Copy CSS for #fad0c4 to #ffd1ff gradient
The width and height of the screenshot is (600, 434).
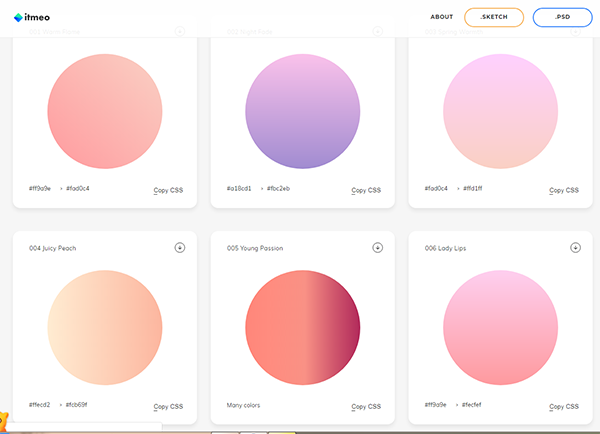pyautogui.click(x=564, y=189)
